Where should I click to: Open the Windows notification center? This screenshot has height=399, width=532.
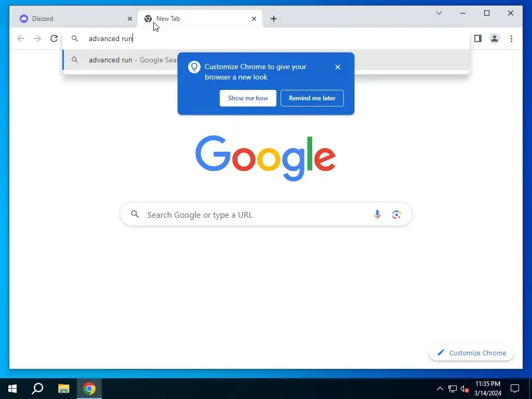515,389
